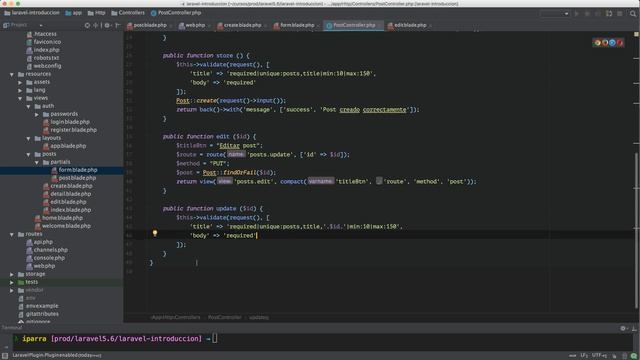The width and height of the screenshot is (640, 360).
Task: Click the scroll from source target icon
Action: tap(87, 25)
